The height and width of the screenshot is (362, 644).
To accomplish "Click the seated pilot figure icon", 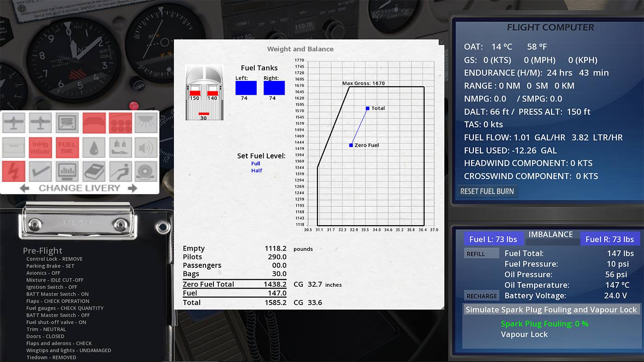I will 120,171.
